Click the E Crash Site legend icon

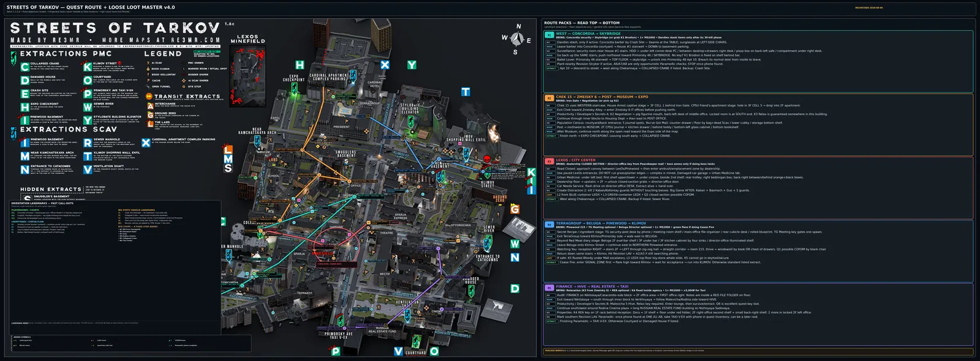(24, 94)
